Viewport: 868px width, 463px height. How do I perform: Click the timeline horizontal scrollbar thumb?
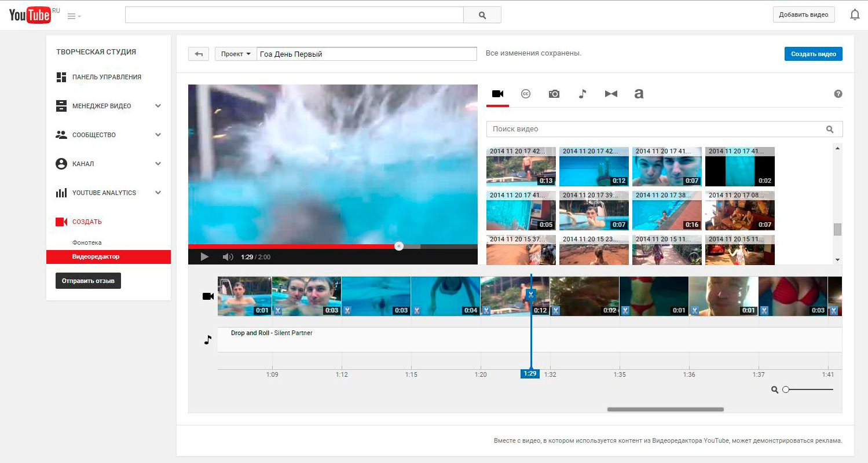click(x=665, y=409)
